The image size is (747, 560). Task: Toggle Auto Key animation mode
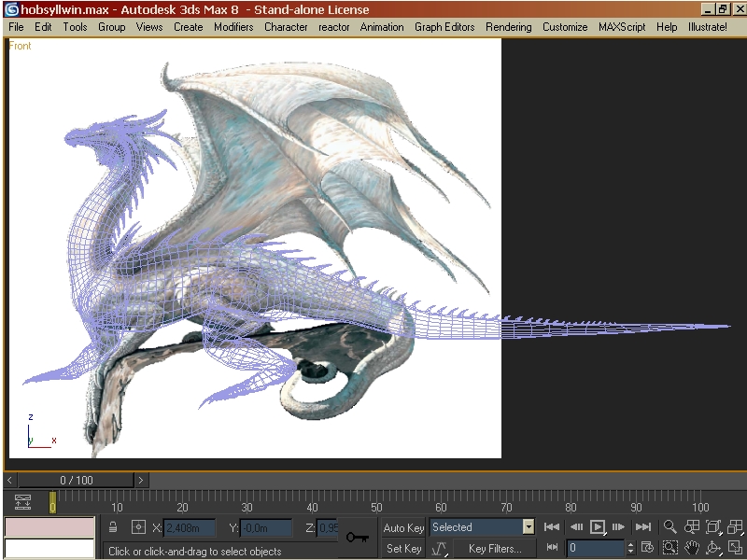403,527
